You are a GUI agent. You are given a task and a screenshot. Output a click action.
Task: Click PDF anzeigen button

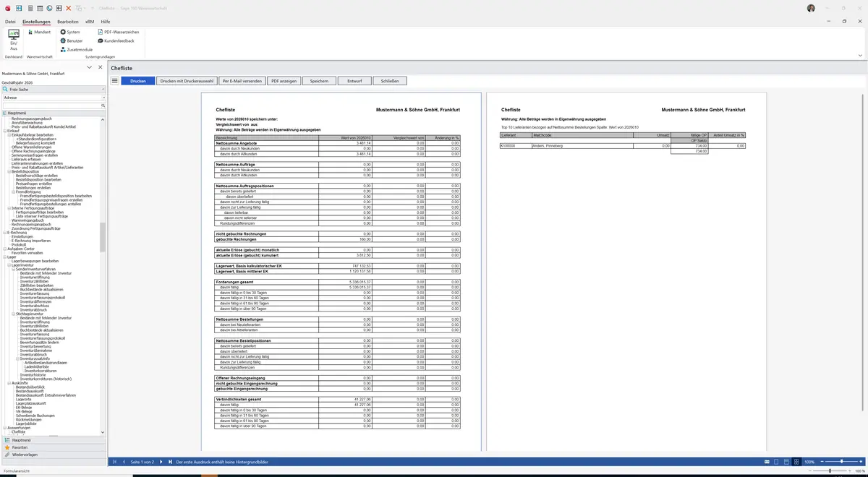[x=284, y=81]
